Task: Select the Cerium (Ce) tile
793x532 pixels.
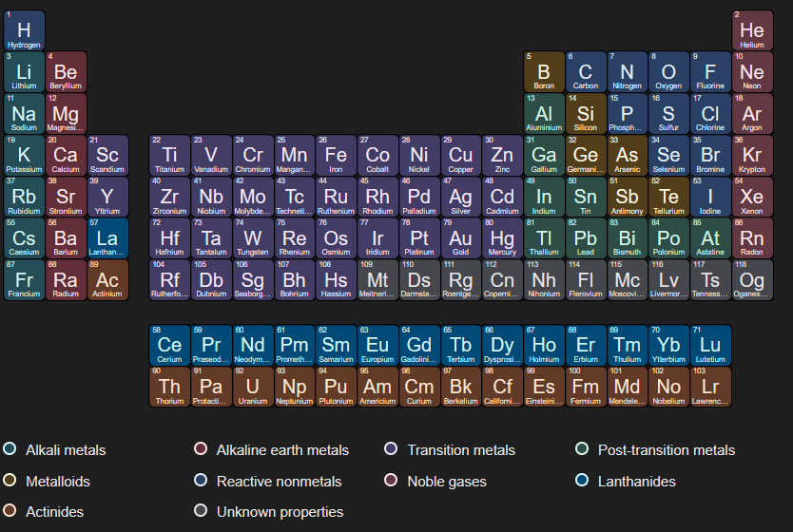Action: [170, 346]
